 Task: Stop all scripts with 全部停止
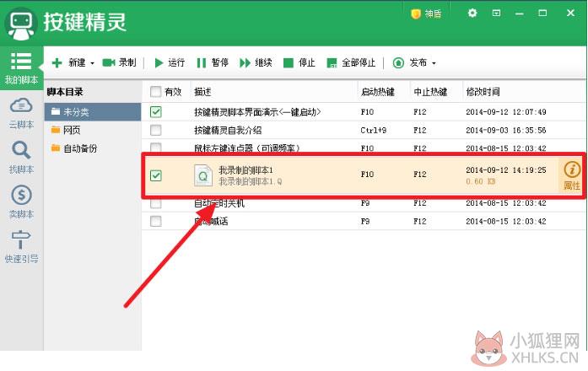pyautogui.click(x=351, y=62)
